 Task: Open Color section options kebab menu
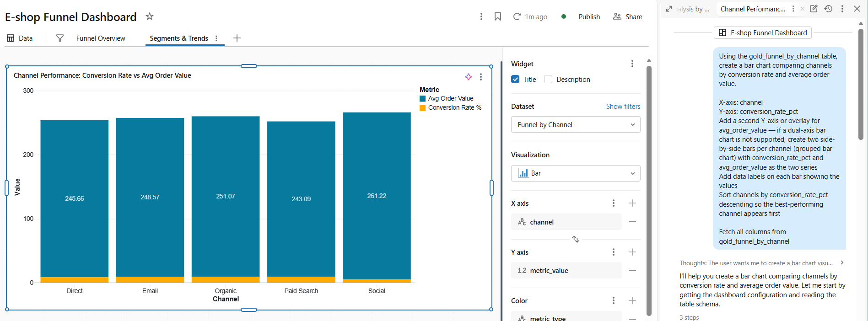(614, 300)
